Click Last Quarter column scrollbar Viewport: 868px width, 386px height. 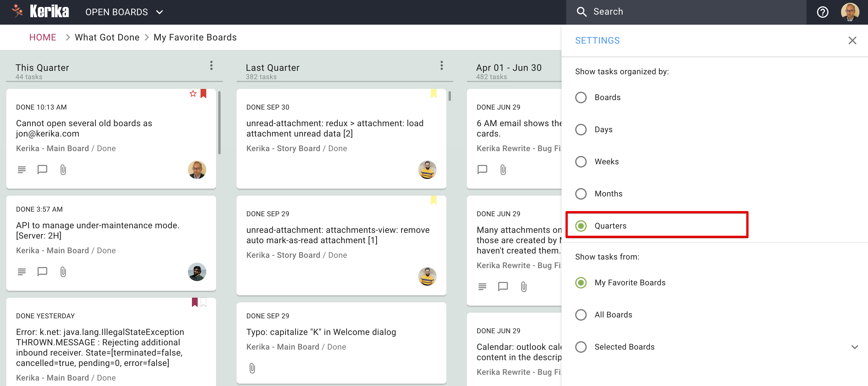[449, 96]
